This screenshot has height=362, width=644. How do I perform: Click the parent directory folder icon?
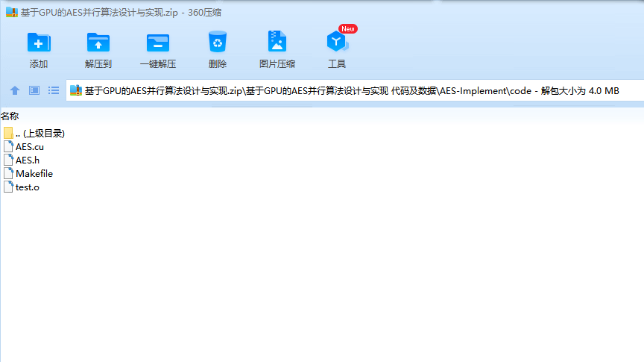(8, 133)
